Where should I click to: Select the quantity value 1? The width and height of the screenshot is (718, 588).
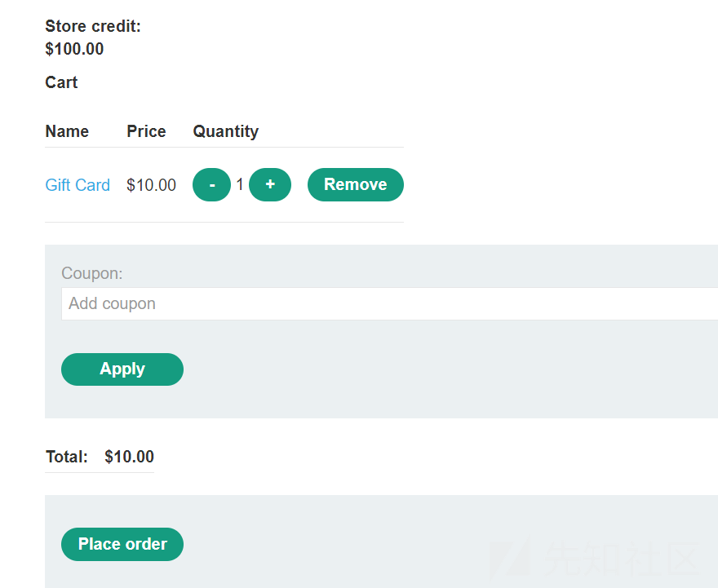click(240, 185)
